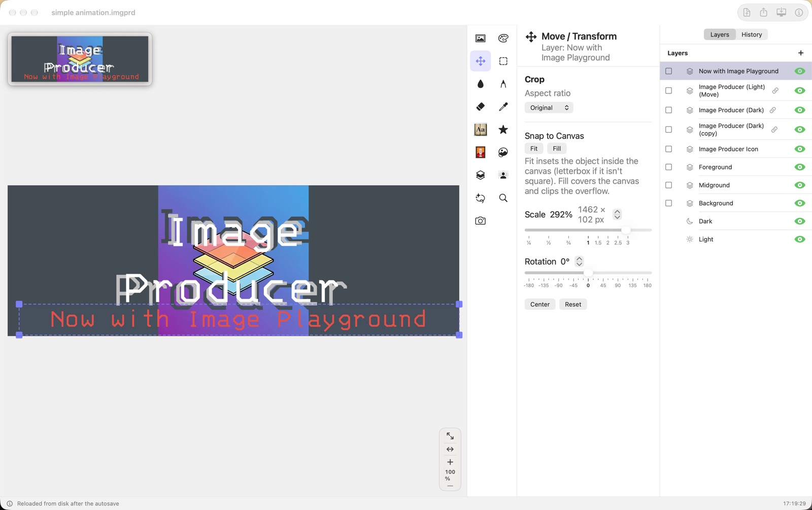
Task: Select the compass drawing tool
Action: [503, 84]
